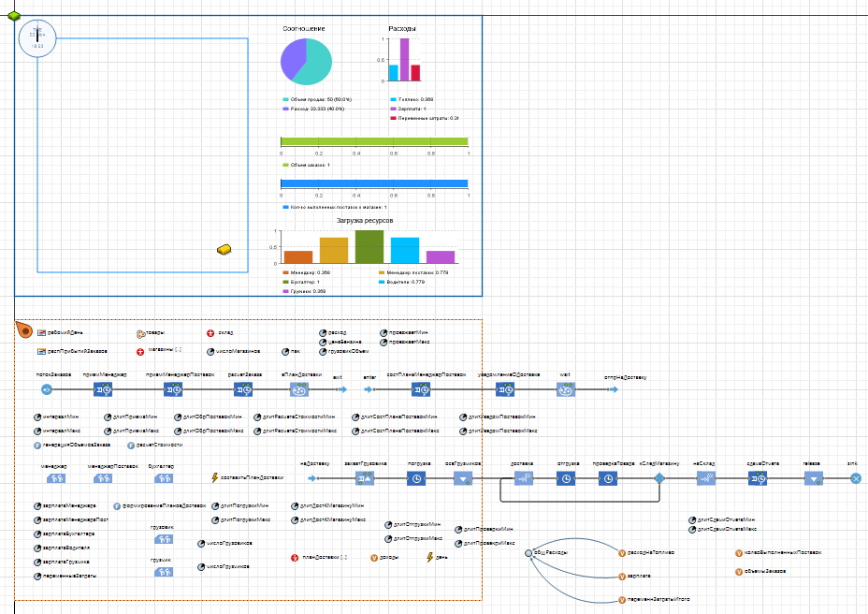Click the день event lightning icon

[x=429, y=558]
